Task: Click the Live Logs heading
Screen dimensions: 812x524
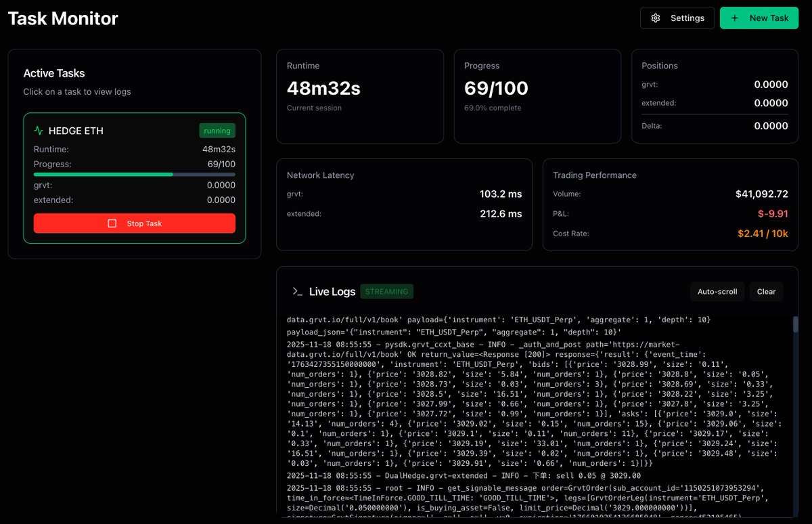Action: click(x=332, y=292)
